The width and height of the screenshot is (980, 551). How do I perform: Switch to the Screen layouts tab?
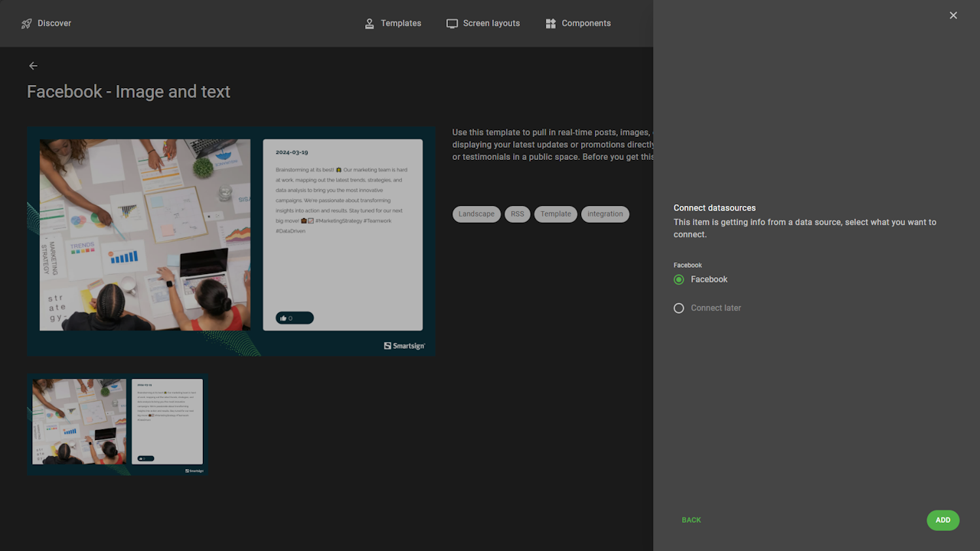(491, 24)
